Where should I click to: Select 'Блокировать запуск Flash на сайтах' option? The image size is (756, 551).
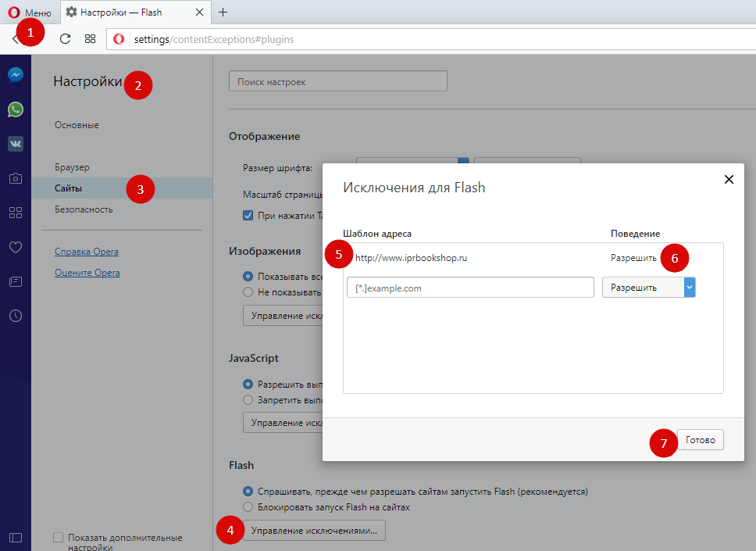(248, 507)
